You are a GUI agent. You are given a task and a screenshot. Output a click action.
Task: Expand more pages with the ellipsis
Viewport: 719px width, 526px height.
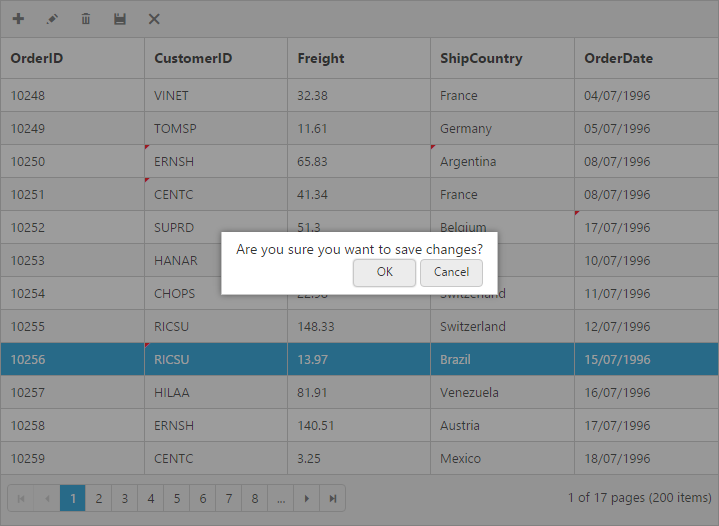(281, 498)
